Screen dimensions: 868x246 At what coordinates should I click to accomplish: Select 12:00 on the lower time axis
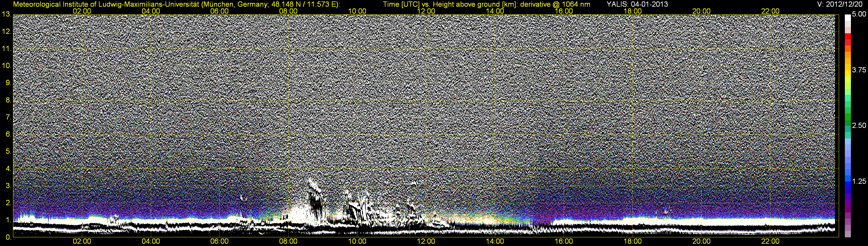(x=426, y=241)
